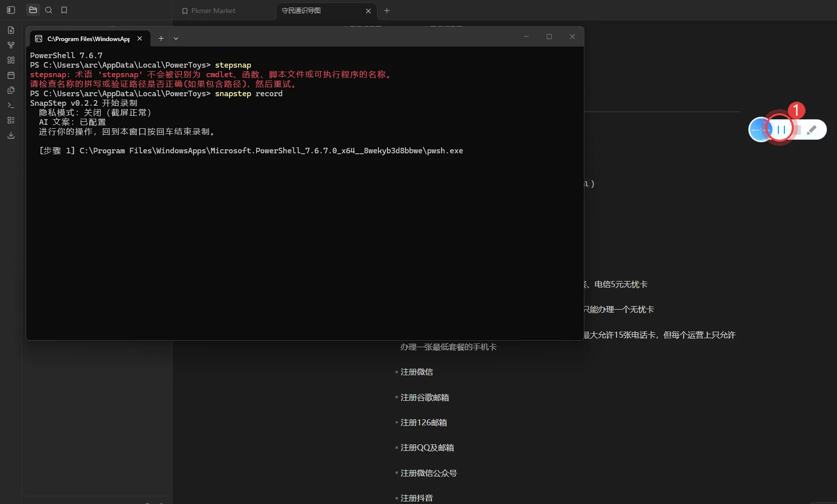Click the '隐私模式: 关闭' terminal line
The image size is (837, 504).
95,113
